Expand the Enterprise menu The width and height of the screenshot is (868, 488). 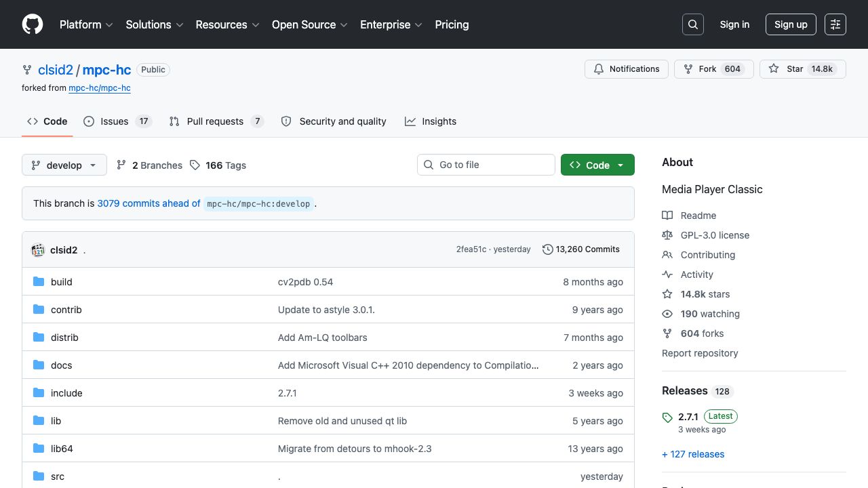(x=391, y=24)
